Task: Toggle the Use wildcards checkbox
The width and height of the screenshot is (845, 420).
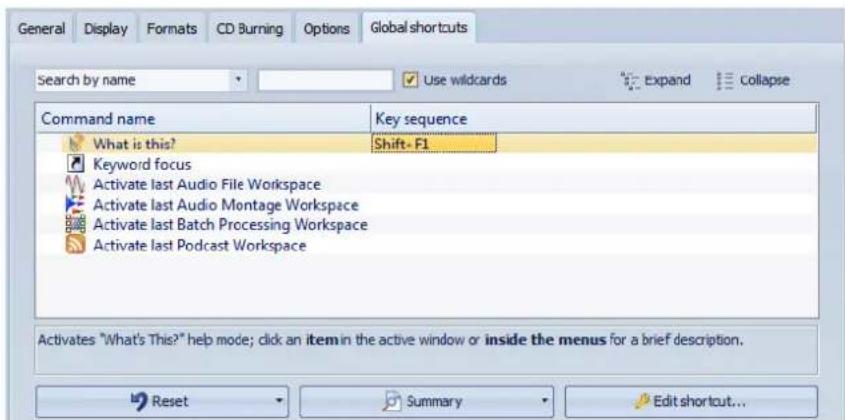Action: pos(411,80)
